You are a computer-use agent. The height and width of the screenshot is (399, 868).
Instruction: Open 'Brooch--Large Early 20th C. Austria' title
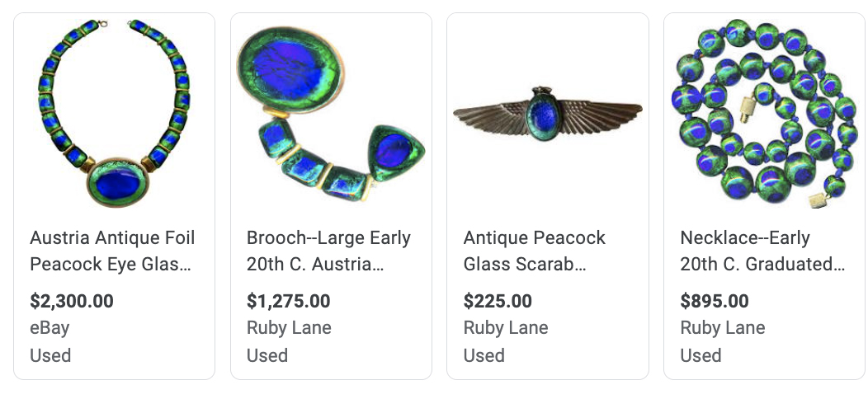(328, 251)
